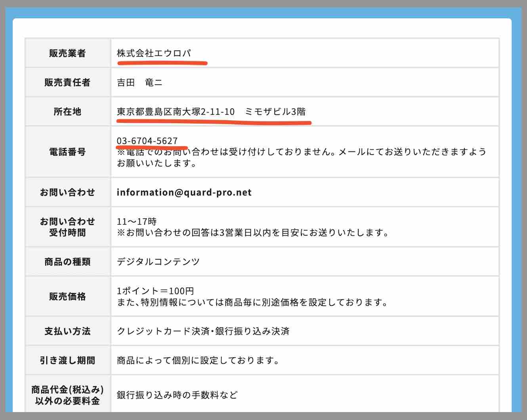Viewport: 527px width, 420px height.
Task: Click the お問い合わせ row header
Action: pyautogui.click(x=67, y=192)
